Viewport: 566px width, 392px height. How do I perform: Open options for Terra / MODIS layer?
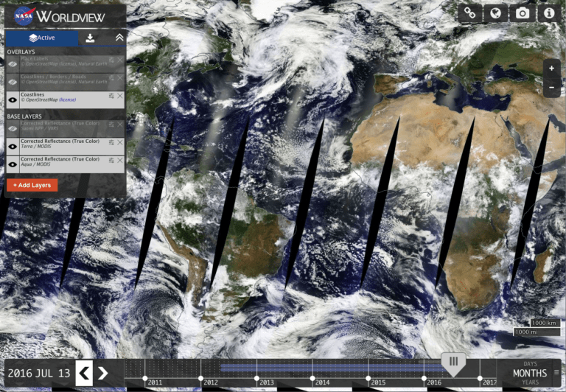pyautogui.click(x=111, y=142)
